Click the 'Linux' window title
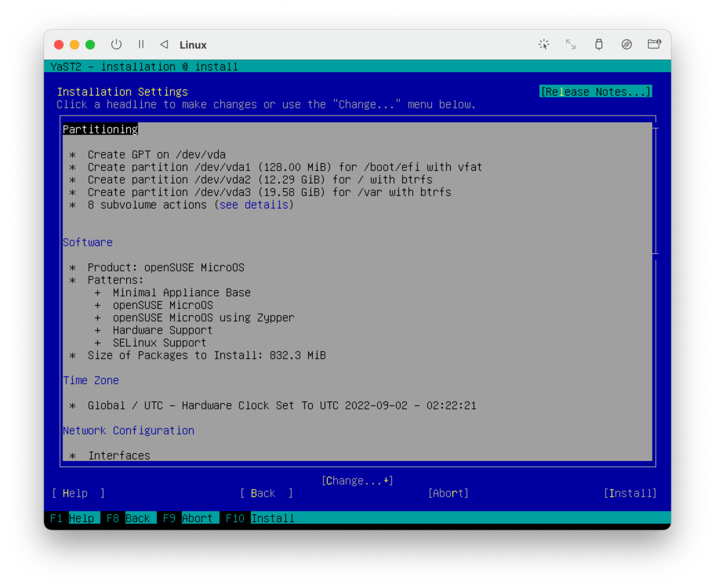715x588 pixels. point(193,45)
